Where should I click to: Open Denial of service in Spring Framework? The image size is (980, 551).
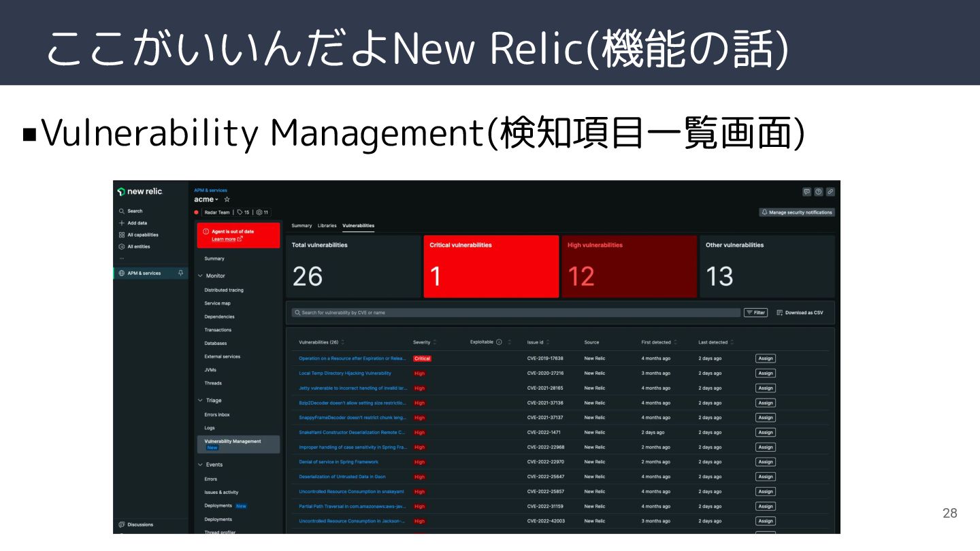pos(338,462)
